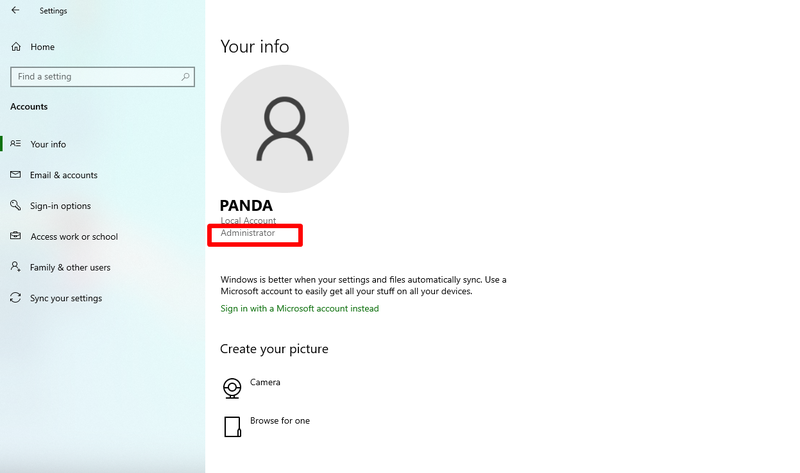Click the Local Account label
800x473 pixels.
point(248,221)
